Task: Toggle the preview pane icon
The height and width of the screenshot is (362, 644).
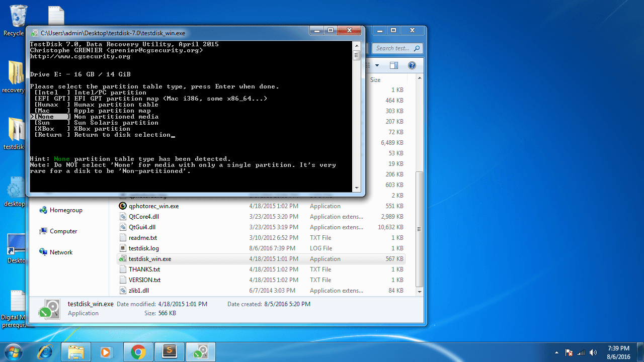Action: click(394, 65)
